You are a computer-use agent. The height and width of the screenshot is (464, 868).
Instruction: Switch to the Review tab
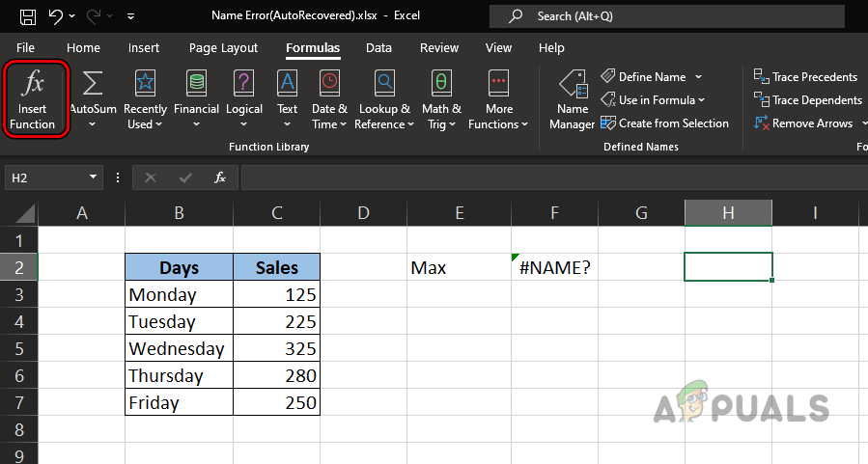click(x=439, y=48)
